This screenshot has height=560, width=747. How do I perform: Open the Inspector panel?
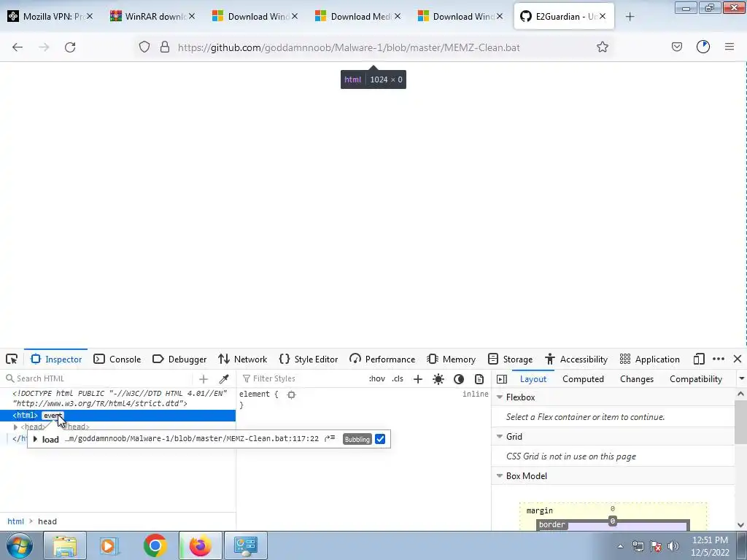[56, 359]
